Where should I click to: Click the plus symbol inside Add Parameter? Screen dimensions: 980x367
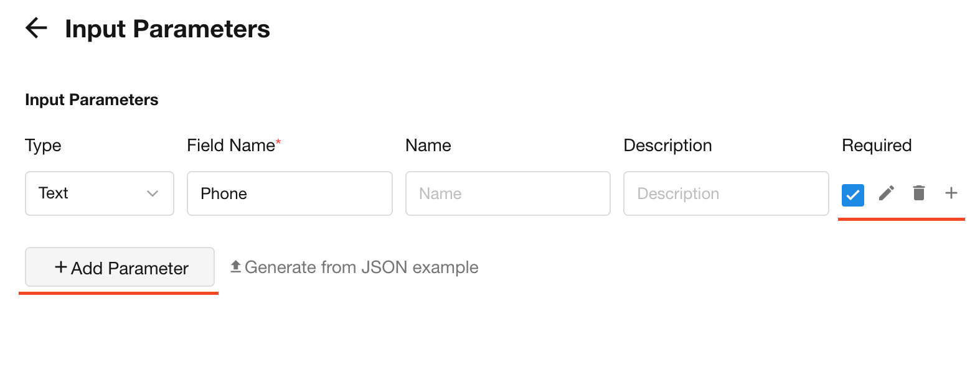pyautogui.click(x=61, y=267)
